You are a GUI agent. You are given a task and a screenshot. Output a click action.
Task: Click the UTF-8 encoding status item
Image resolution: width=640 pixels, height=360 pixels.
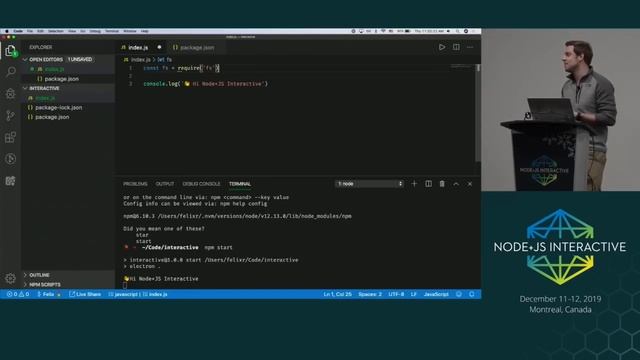(396, 294)
